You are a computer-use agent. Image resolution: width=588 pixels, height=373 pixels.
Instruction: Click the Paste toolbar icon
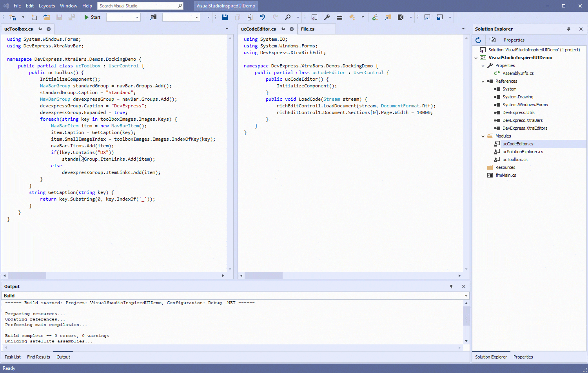(249, 17)
